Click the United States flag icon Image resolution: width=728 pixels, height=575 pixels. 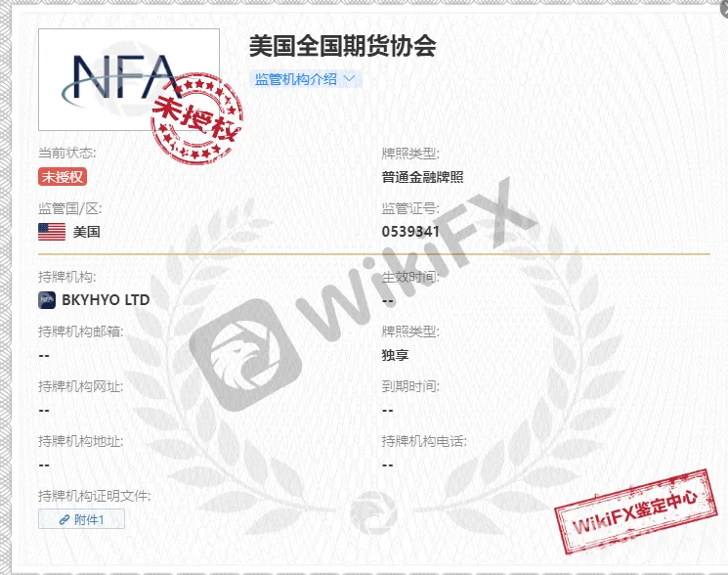(x=52, y=232)
